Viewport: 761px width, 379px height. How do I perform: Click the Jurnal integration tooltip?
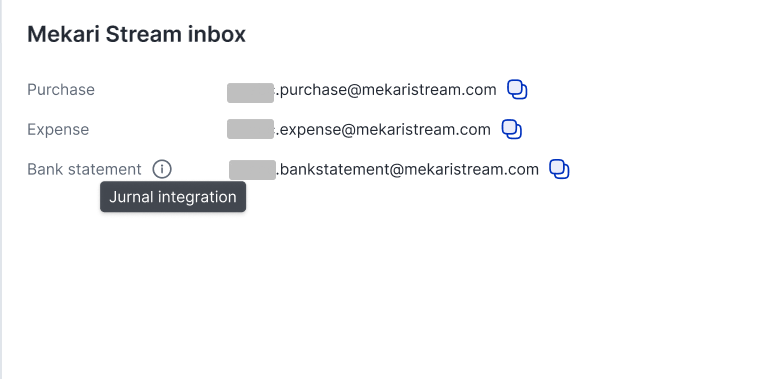(x=173, y=197)
